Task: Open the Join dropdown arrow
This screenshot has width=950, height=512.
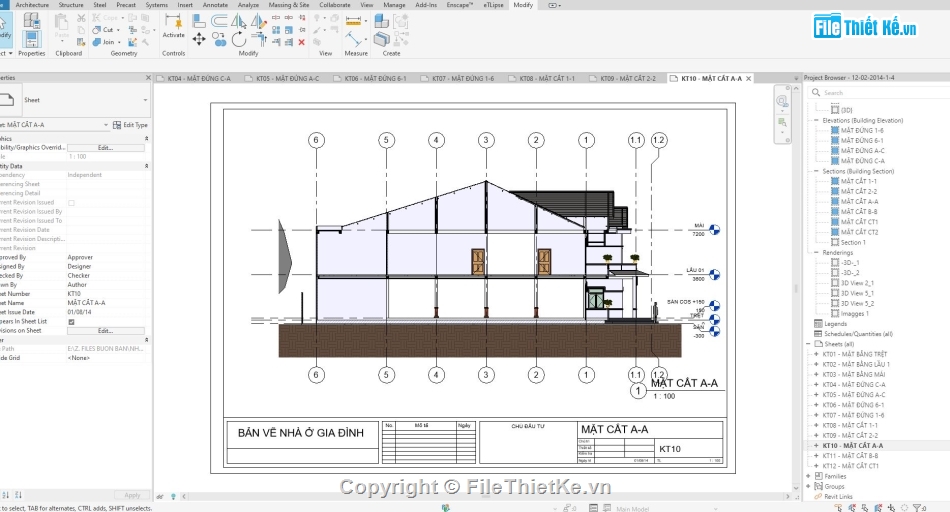Action: pyautogui.click(x=119, y=42)
